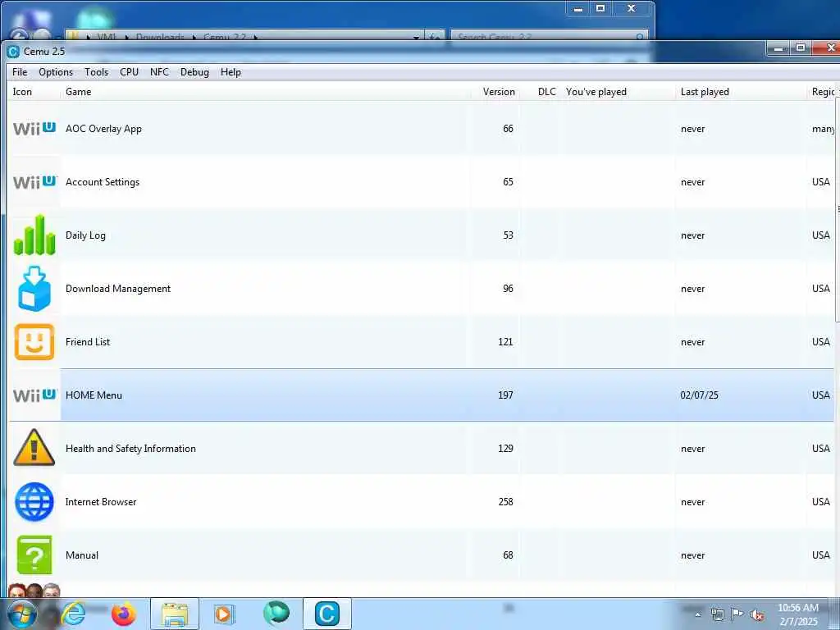This screenshot has height=630, width=840.
Task: Open the File menu
Action: click(x=20, y=72)
